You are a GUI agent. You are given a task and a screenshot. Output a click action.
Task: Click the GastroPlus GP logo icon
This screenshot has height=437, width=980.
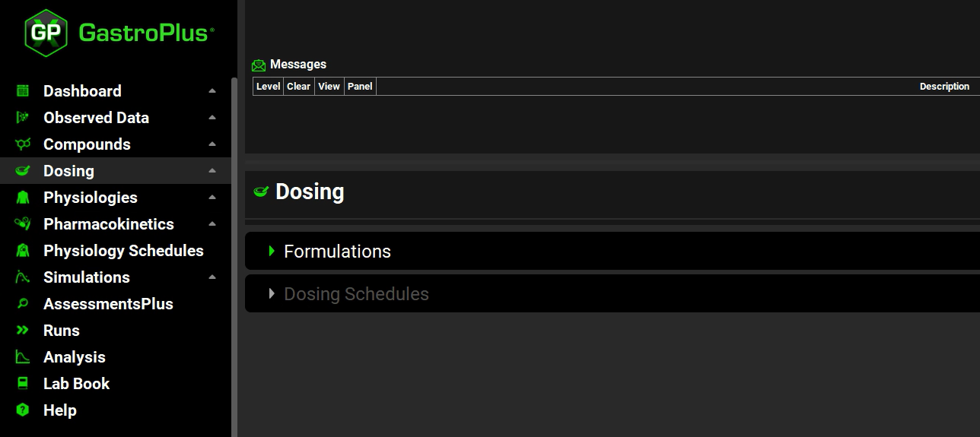[x=46, y=33]
